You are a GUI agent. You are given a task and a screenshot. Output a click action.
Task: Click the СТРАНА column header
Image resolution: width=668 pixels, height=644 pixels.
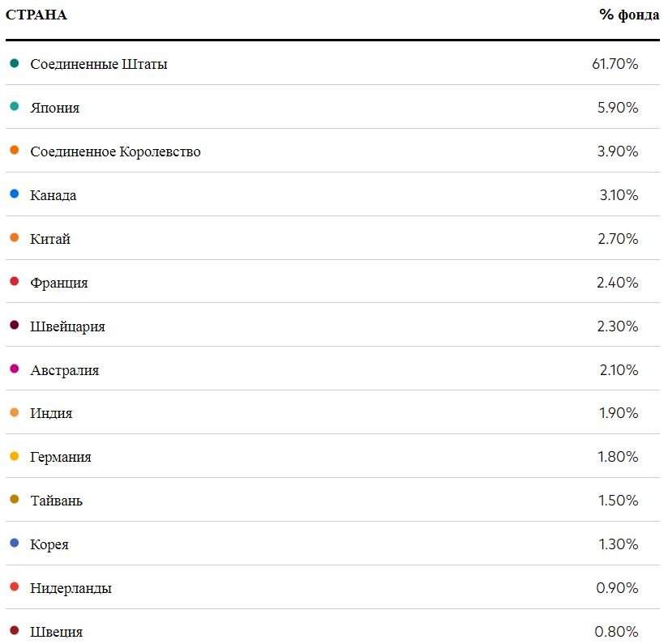click(36, 15)
